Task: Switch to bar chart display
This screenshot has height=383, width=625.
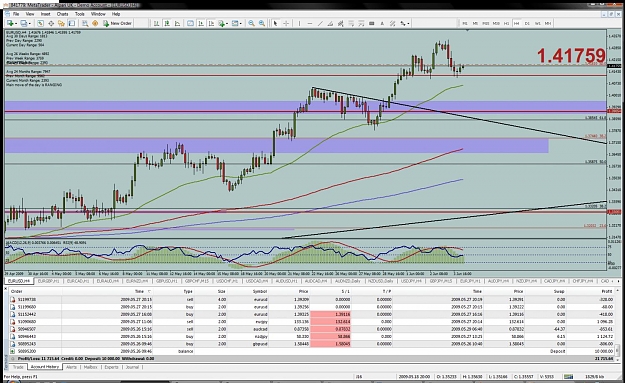Action: point(157,24)
